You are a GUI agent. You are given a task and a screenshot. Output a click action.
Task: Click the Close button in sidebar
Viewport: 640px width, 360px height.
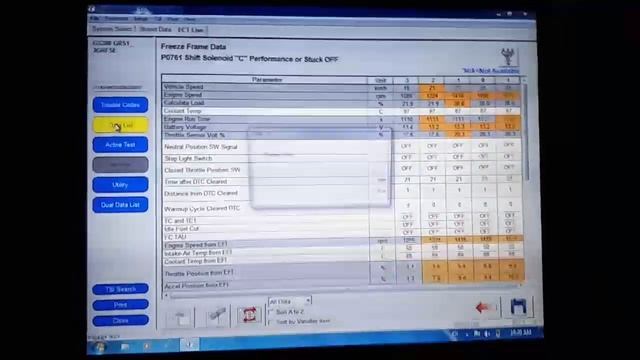[x=120, y=321]
